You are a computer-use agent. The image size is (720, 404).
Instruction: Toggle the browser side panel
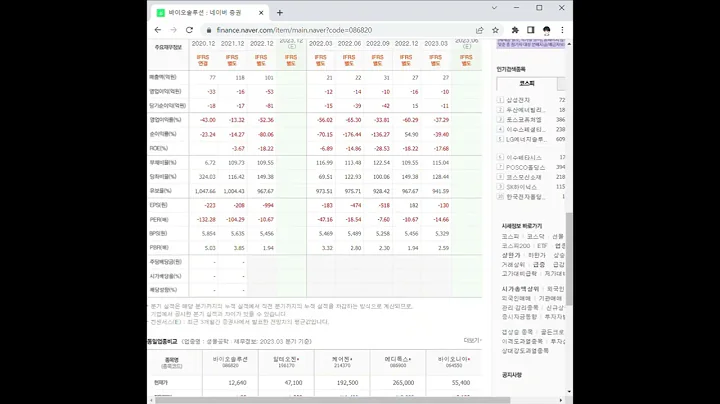530,30
